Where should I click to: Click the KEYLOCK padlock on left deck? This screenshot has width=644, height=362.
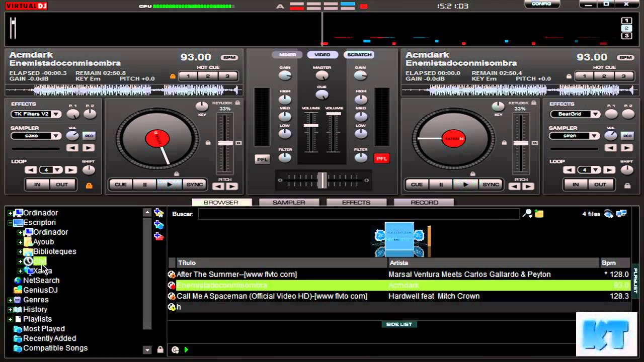coord(237,103)
